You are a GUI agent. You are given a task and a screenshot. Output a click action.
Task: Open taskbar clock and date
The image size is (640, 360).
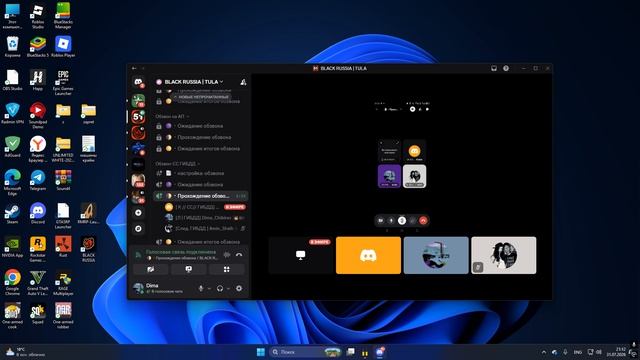(x=616, y=352)
